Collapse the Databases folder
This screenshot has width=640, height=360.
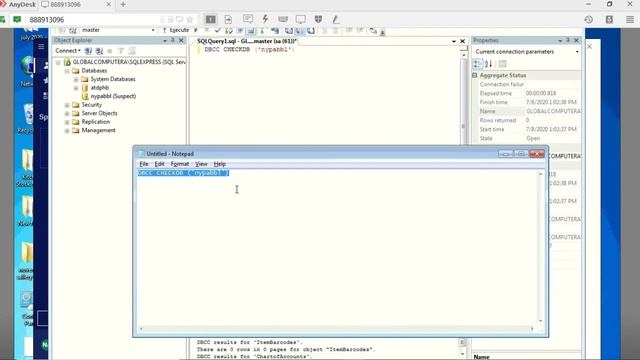[67, 71]
